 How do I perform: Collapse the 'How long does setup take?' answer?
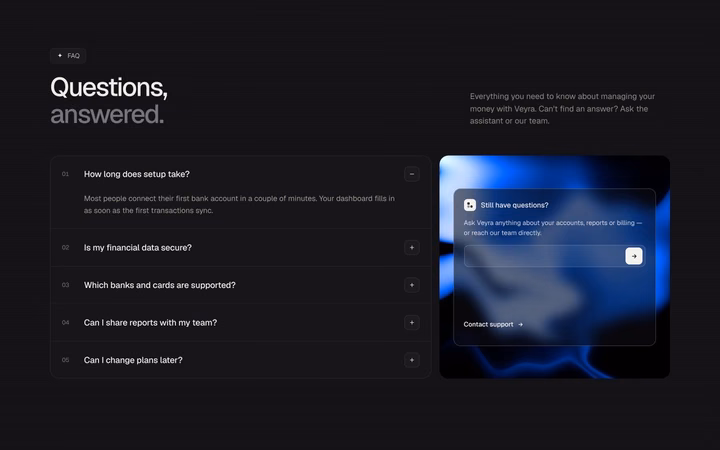(411, 174)
